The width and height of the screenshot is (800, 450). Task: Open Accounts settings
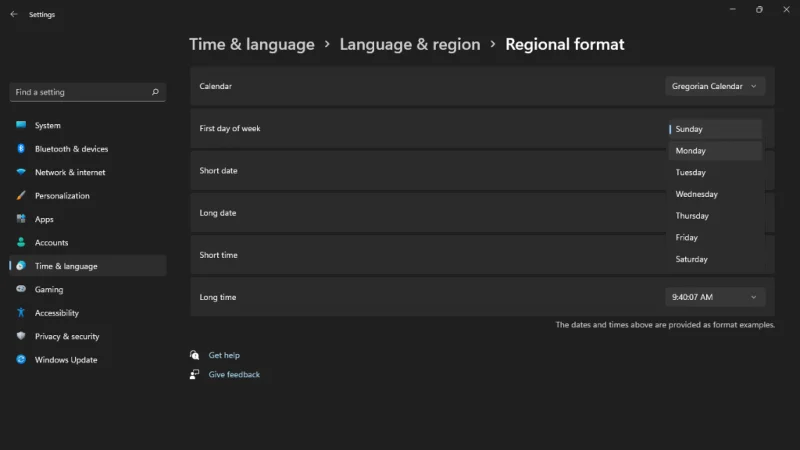(x=88, y=242)
